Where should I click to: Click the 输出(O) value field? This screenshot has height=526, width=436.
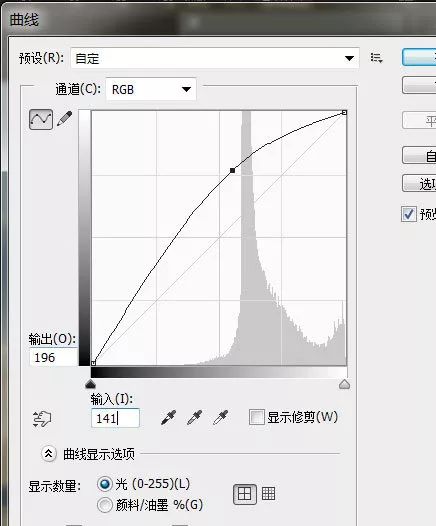coord(54,357)
